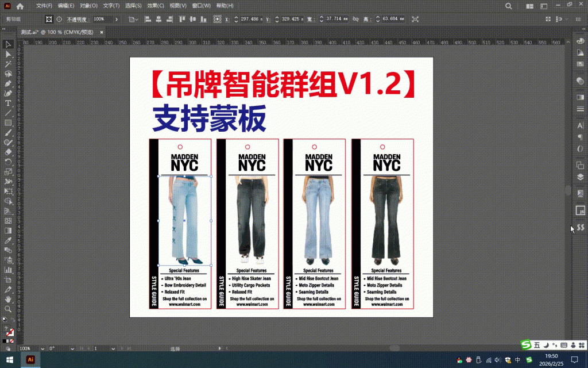Viewport: 588px width, 368px height.
Task: Select the Pen tool
Action: [x=8, y=84]
